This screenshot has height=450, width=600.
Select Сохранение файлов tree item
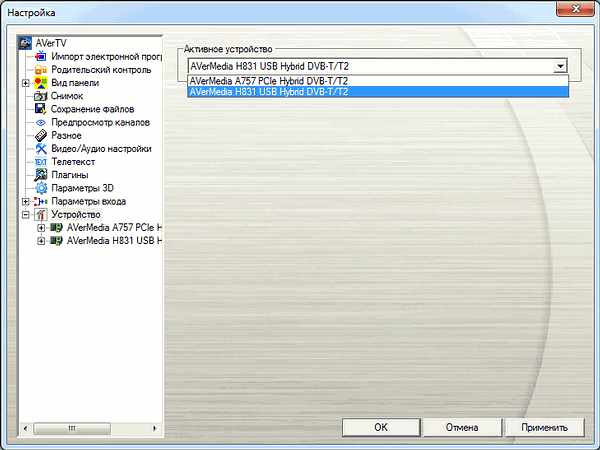(x=92, y=109)
